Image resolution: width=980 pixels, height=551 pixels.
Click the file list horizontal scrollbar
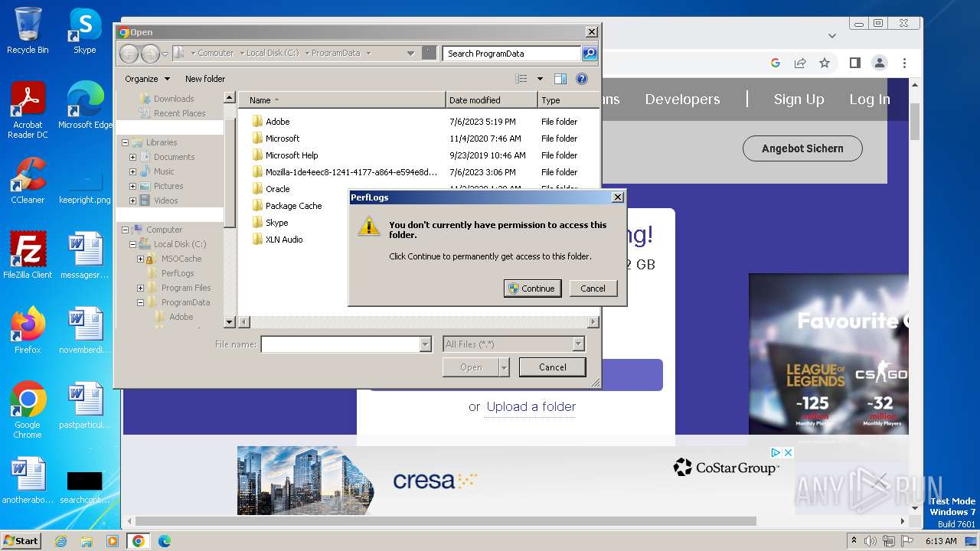click(x=419, y=322)
